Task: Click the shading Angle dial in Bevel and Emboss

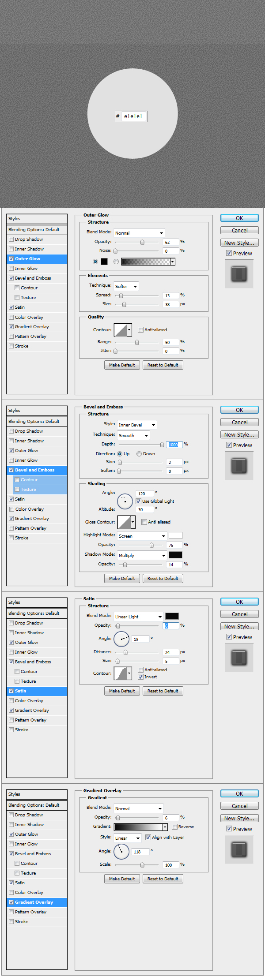Action: 125,501
